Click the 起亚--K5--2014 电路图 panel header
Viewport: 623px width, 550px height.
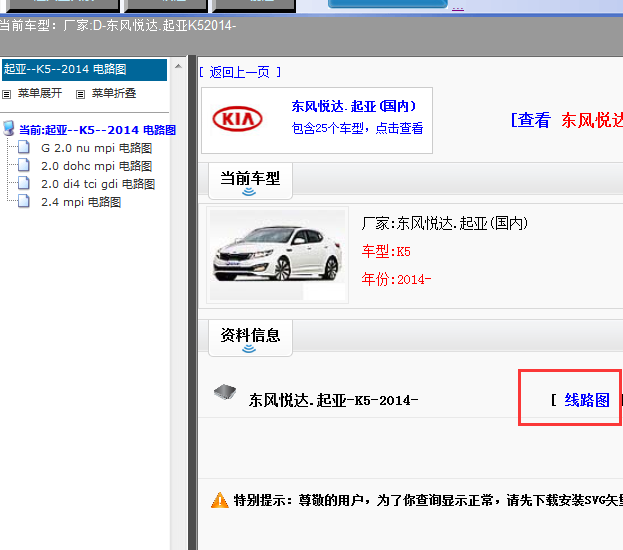point(84,70)
